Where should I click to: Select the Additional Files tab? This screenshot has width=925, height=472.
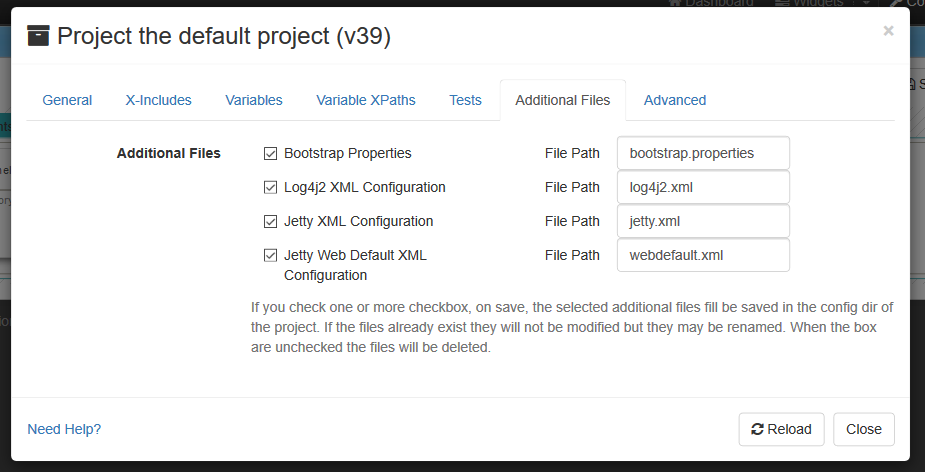coord(562,100)
